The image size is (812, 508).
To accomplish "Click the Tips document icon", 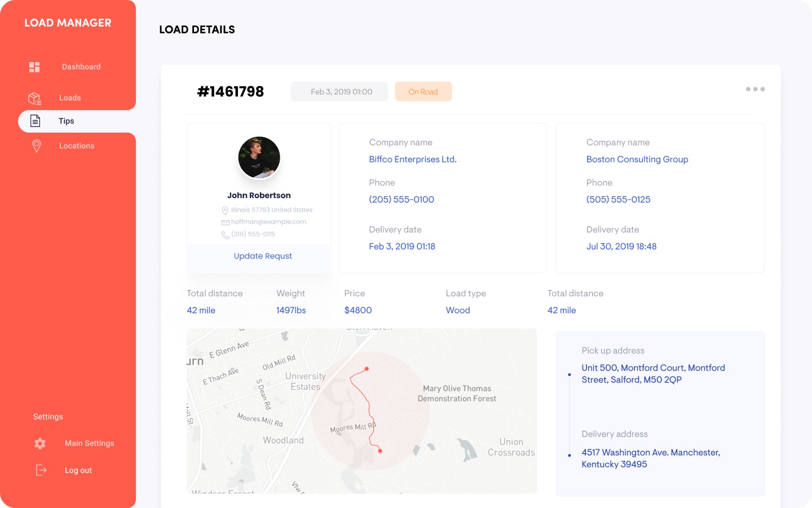I will point(35,121).
